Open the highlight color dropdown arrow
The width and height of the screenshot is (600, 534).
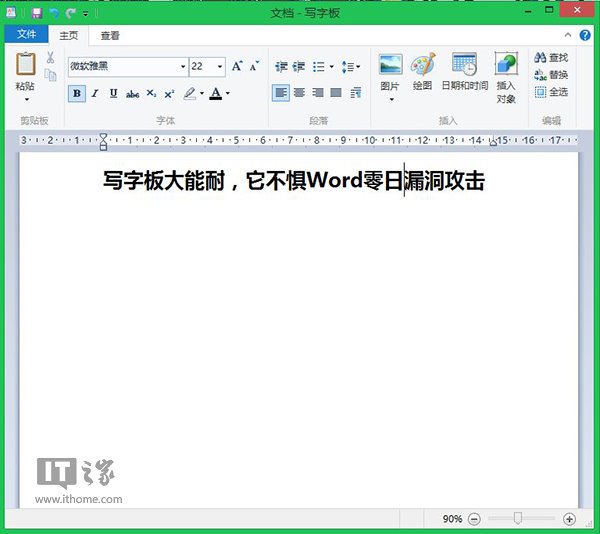pyautogui.click(x=202, y=93)
